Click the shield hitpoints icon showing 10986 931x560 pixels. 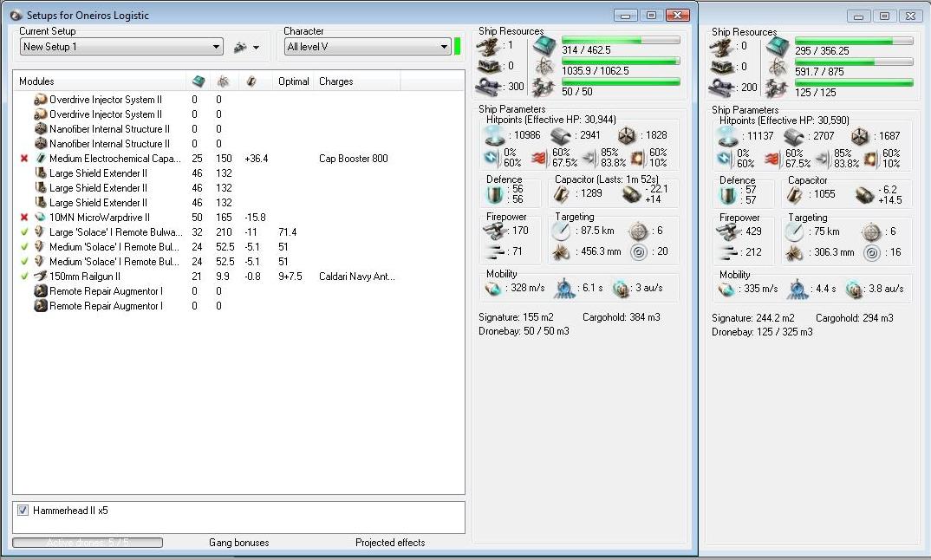coord(495,135)
